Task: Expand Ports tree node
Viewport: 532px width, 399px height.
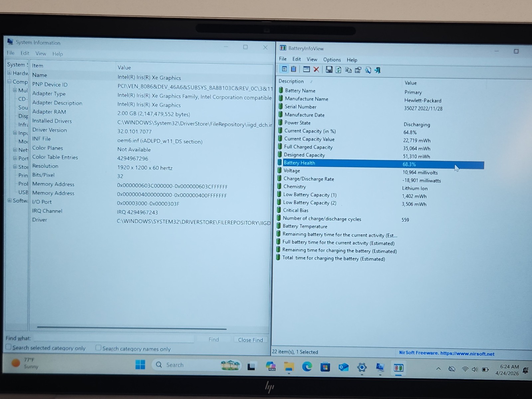Action: pos(15,158)
